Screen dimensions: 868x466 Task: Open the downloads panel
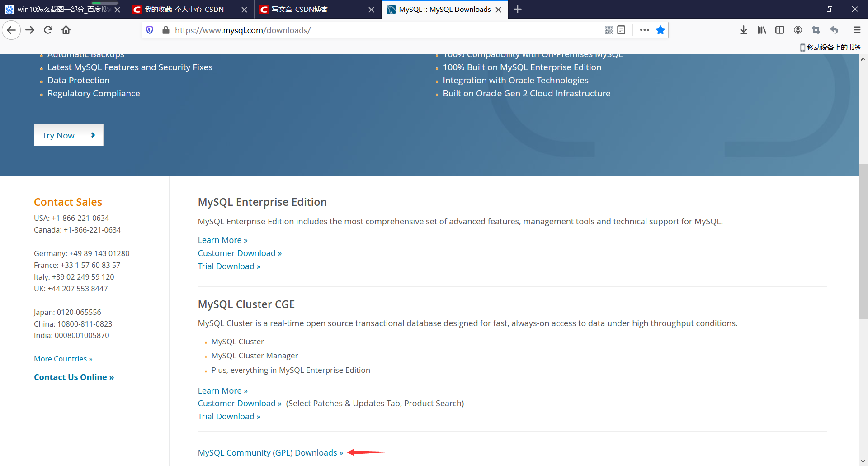pyautogui.click(x=744, y=30)
